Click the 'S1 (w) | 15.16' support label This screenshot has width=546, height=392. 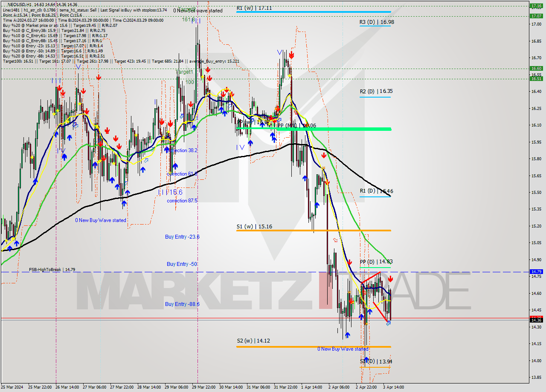[254, 226]
